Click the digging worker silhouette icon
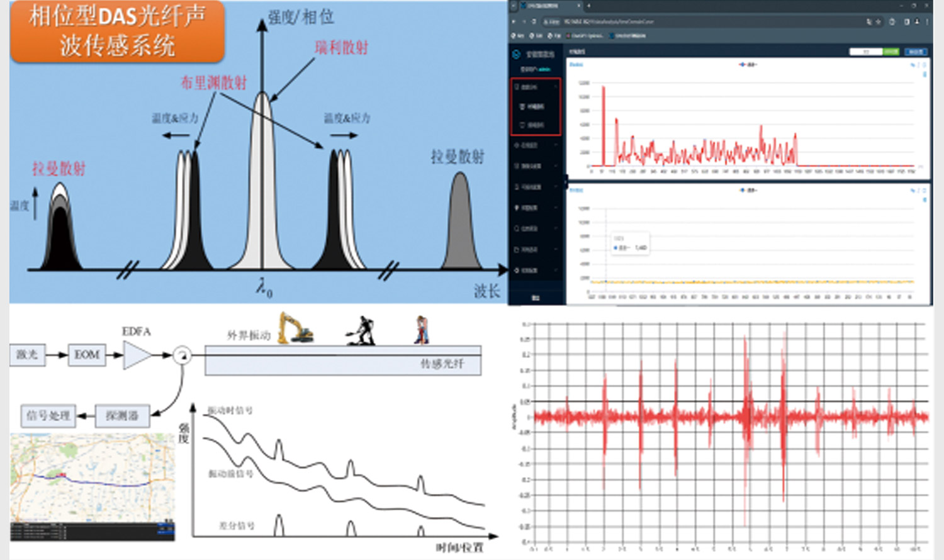 click(362, 331)
